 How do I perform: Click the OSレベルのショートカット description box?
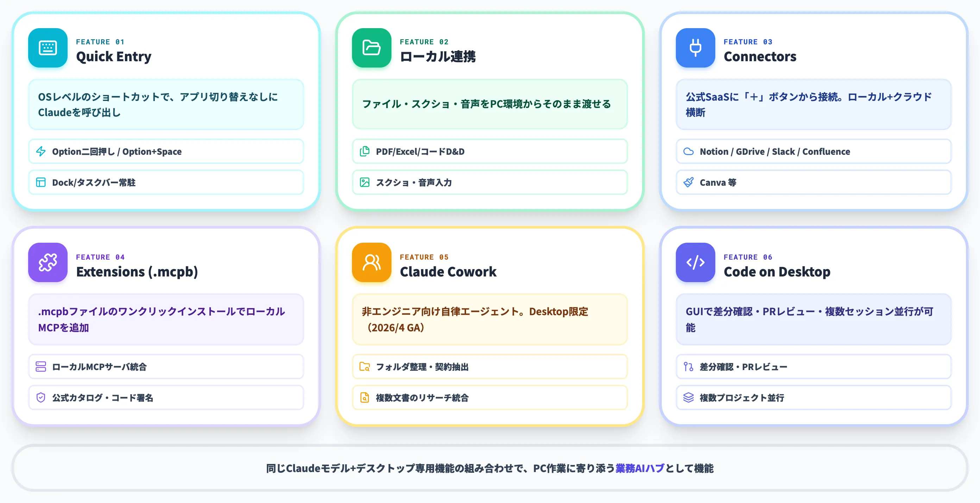click(166, 104)
